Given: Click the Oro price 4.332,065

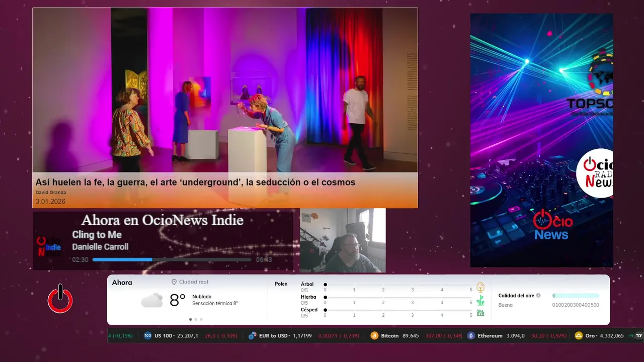Looking at the screenshot, I should click(x=612, y=336).
